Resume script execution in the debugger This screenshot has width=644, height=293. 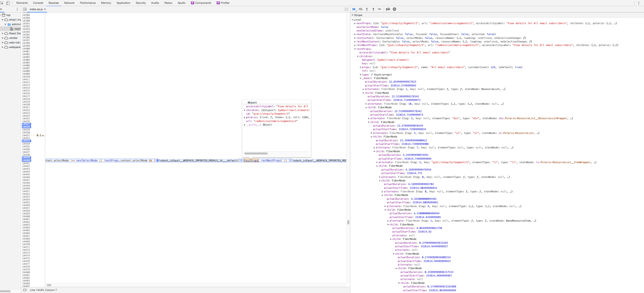[x=354, y=9]
